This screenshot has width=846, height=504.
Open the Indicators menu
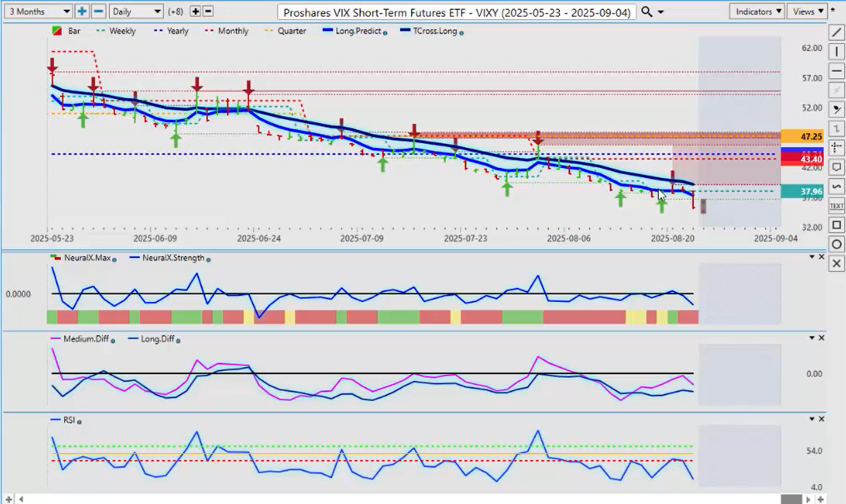coord(757,12)
